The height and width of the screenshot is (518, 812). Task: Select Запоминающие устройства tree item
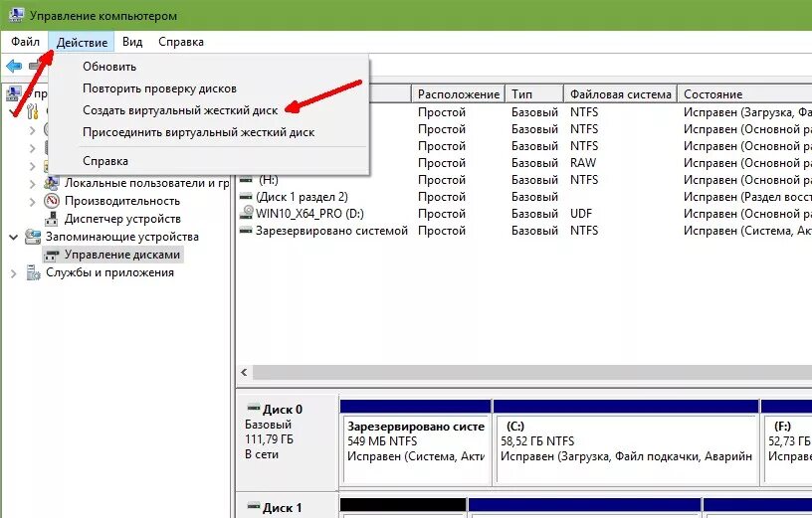(x=122, y=237)
